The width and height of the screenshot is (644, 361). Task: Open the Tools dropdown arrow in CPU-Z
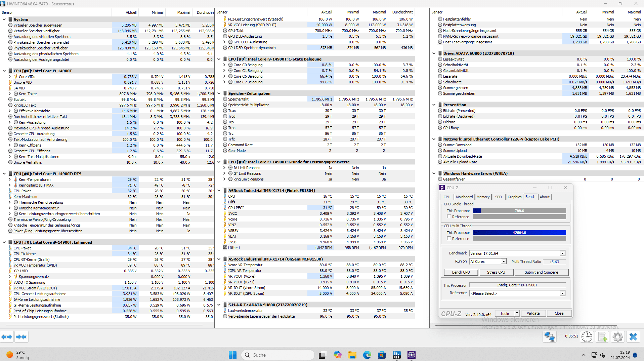tap(517, 313)
